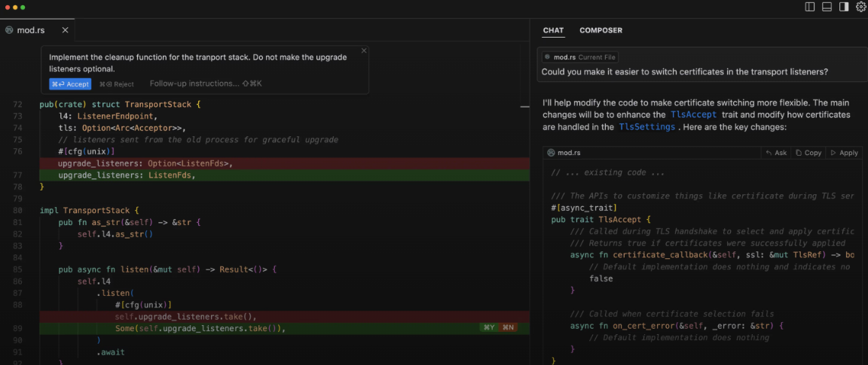Apply the suggested code to mod.rs

(844, 153)
